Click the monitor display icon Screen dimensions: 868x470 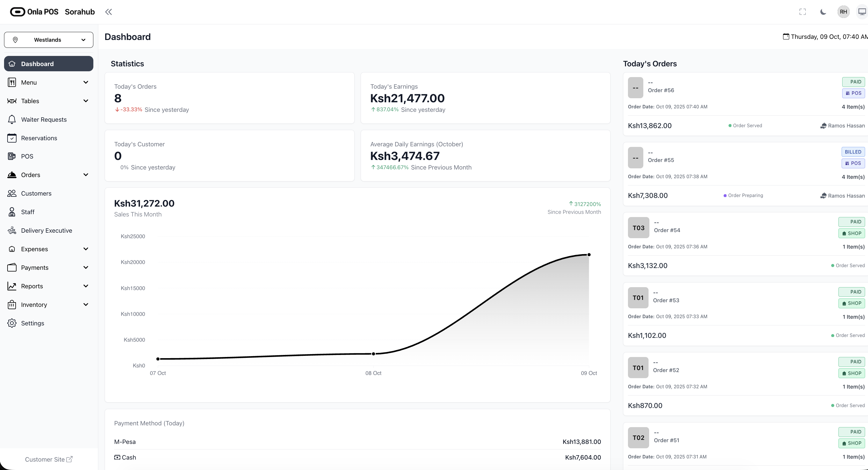coord(862,12)
